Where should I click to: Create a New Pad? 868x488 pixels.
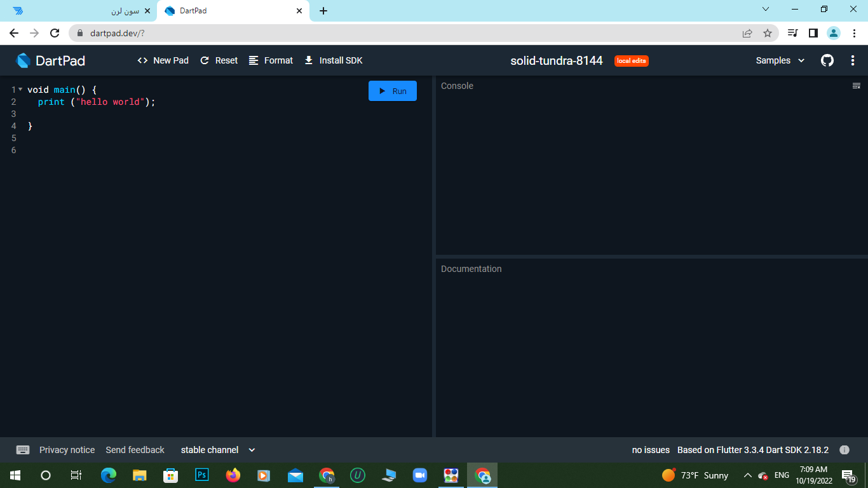pyautogui.click(x=163, y=60)
